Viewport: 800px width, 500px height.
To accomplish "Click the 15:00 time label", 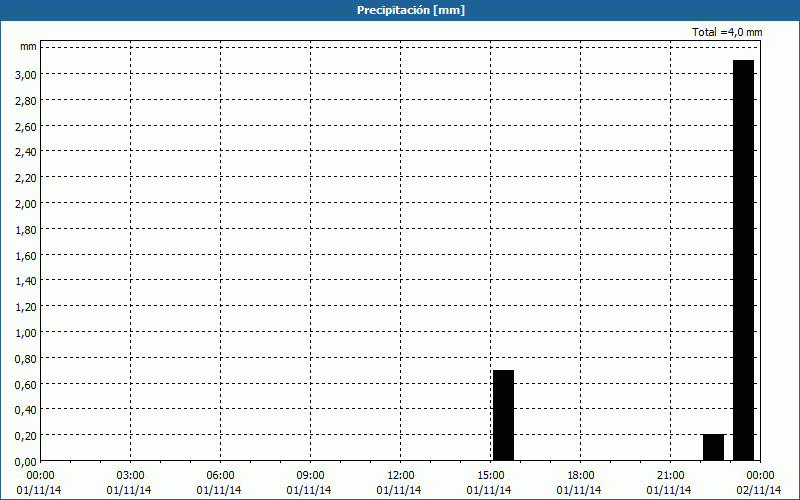I will tap(490, 476).
